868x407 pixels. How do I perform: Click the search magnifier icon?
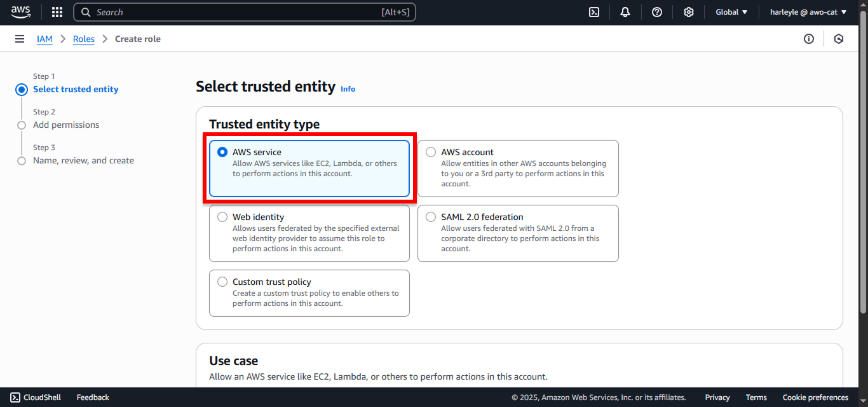(86, 12)
